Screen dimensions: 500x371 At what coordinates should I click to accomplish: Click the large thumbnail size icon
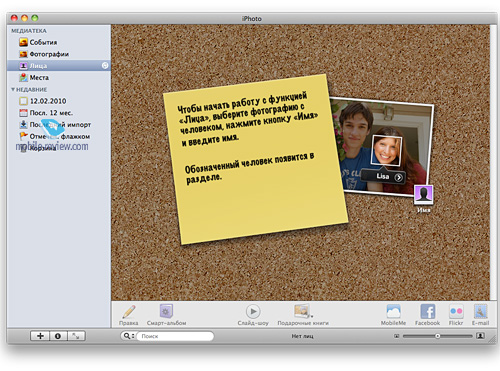480,336
